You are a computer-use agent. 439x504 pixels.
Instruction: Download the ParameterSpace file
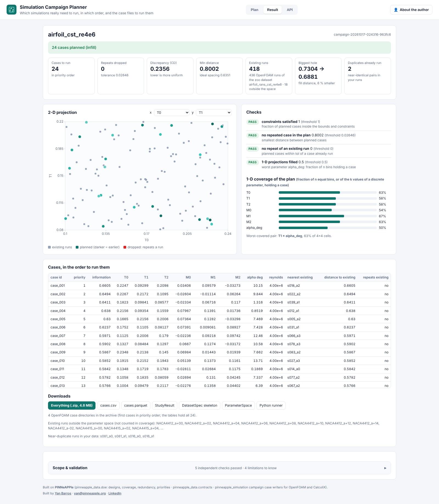tap(238, 406)
